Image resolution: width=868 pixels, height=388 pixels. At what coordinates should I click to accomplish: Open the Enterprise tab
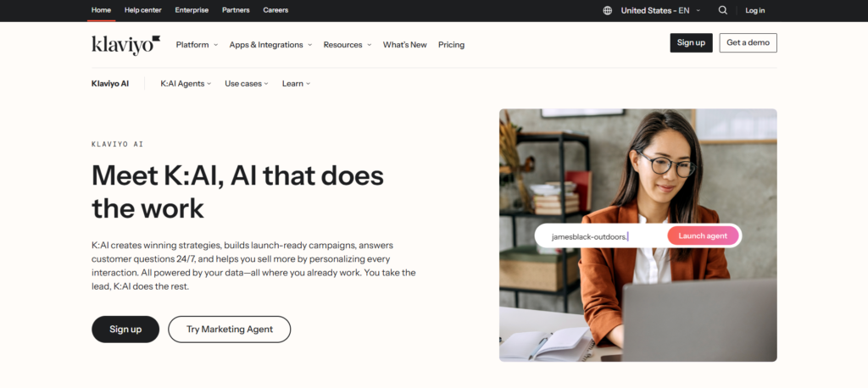(192, 10)
